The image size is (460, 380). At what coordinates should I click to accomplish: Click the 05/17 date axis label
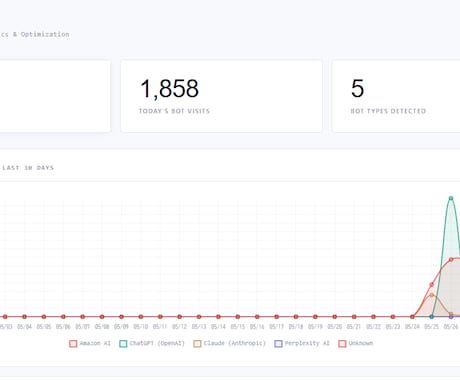click(276, 327)
